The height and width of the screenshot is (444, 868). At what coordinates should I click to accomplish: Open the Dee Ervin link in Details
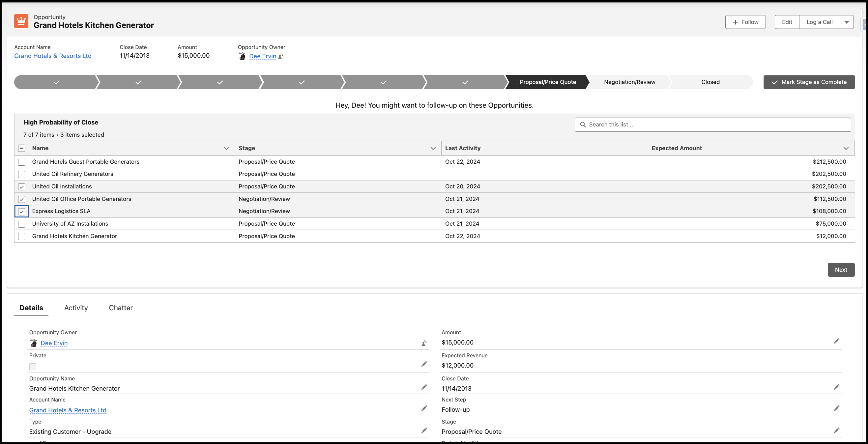(54, 343)
